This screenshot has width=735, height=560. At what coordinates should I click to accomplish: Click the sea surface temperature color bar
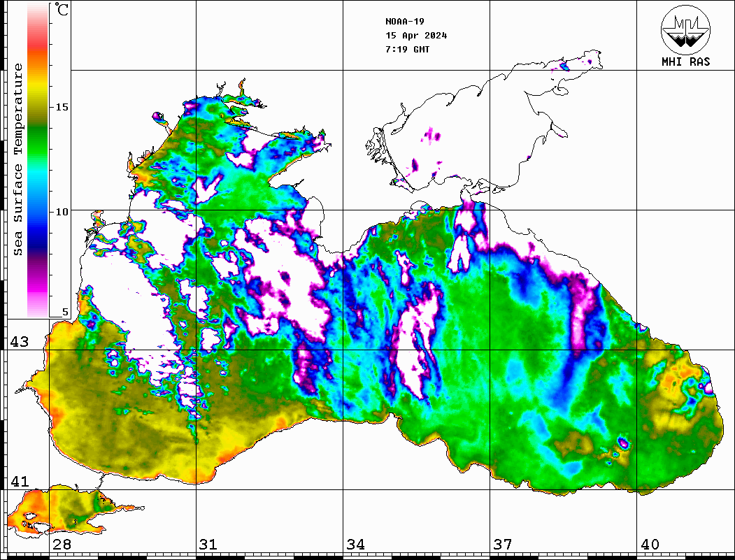(x=38, y=160)
